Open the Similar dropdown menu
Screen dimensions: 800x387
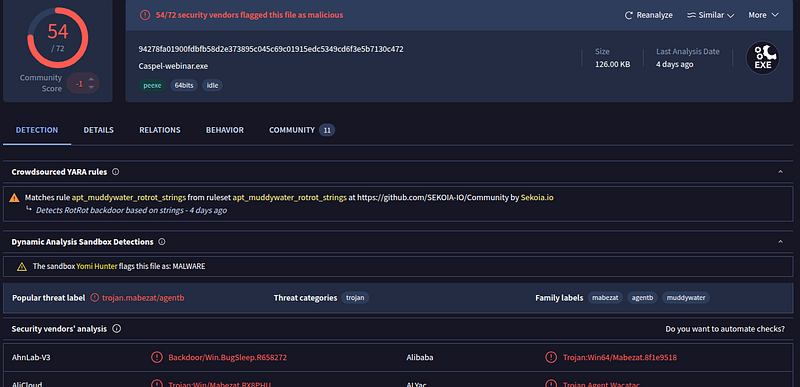(711, 15)
